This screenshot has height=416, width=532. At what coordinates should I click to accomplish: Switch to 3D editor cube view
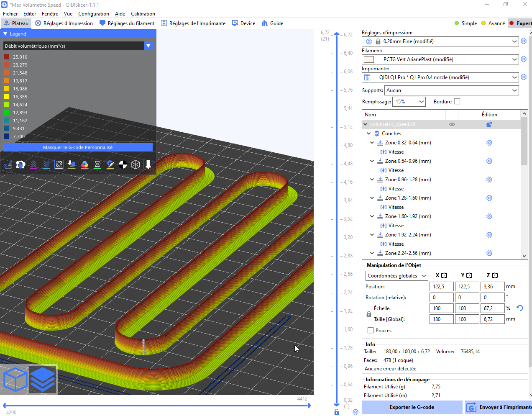[x=15, y=380]
